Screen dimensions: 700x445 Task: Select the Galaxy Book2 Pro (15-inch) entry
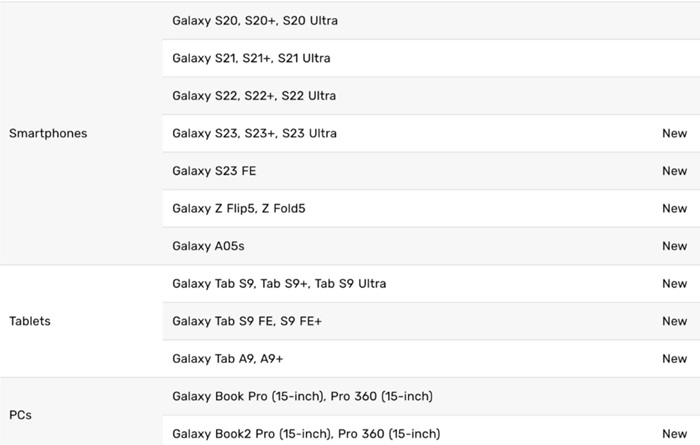pos(306,434)
